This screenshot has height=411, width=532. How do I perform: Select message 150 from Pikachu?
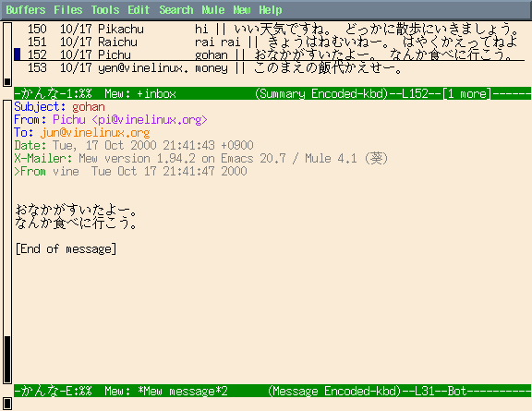[x=272, y=30]
